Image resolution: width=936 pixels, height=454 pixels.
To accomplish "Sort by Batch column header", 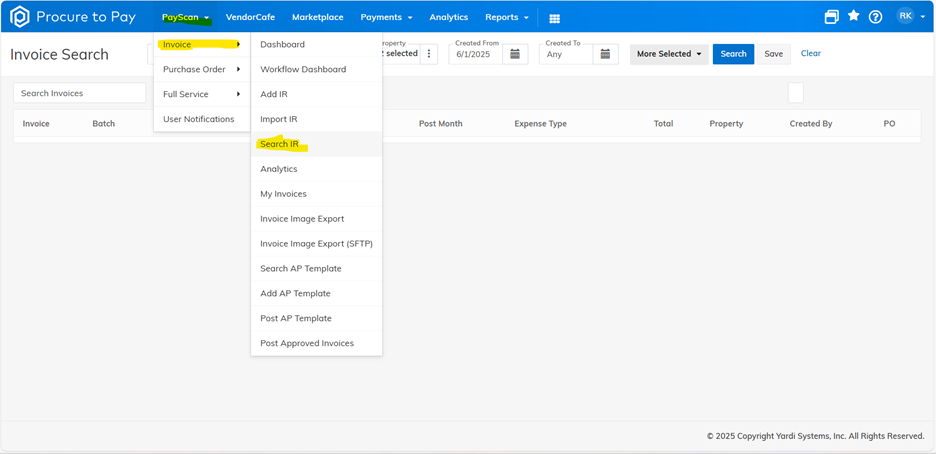I will [104, 123].
